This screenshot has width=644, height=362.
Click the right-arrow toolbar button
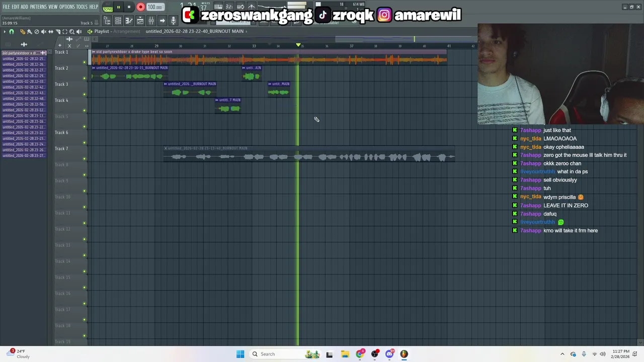point(163,21)
